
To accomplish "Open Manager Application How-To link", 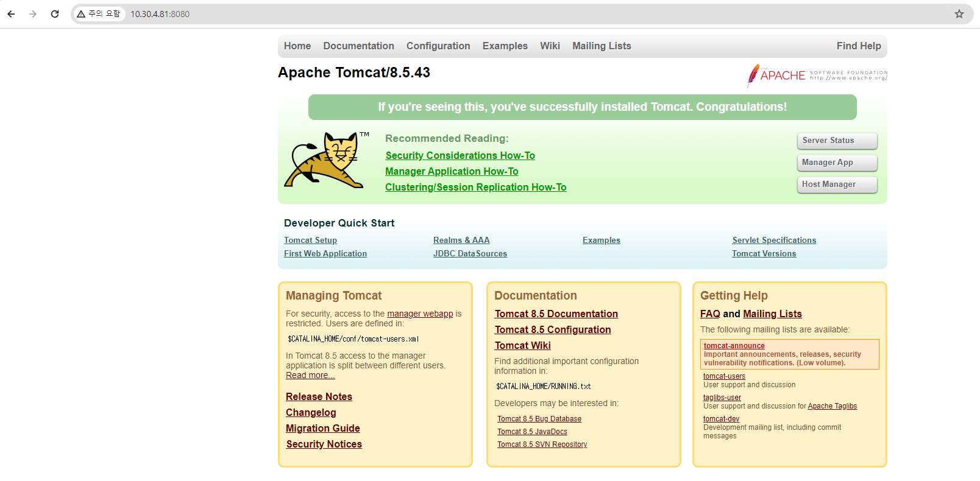I will pyautogui.click(x=452, y=172).
